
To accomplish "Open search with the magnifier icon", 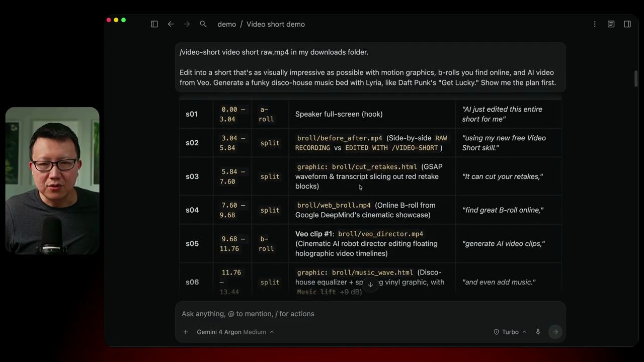I will click(203, 24).
